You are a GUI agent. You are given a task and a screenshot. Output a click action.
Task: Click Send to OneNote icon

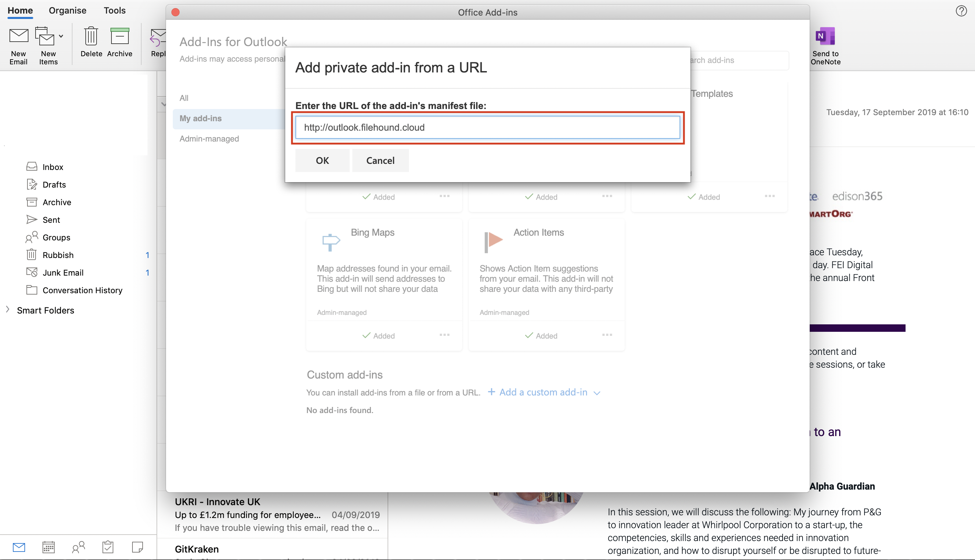click(x=825, y=37)
